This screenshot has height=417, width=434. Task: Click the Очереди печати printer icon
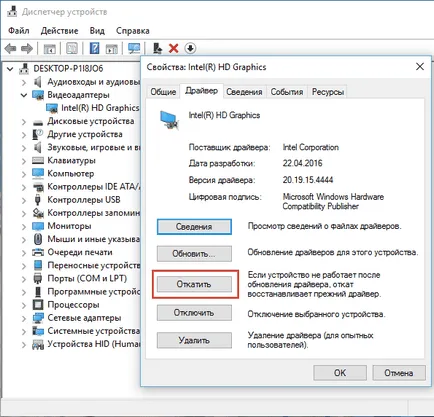pyautogui.click(x=38, y=252)
